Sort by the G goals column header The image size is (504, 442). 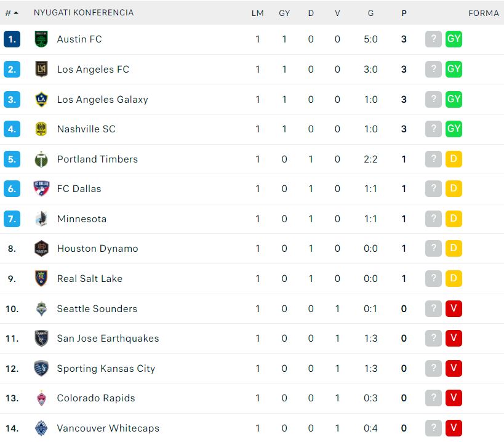(370, 13)
